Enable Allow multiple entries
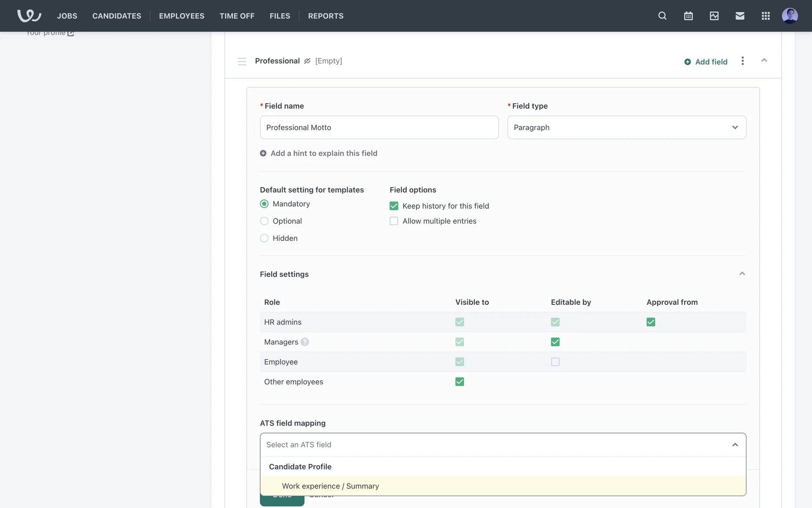This screenshot has width=812, height=508. click(394, 221)
